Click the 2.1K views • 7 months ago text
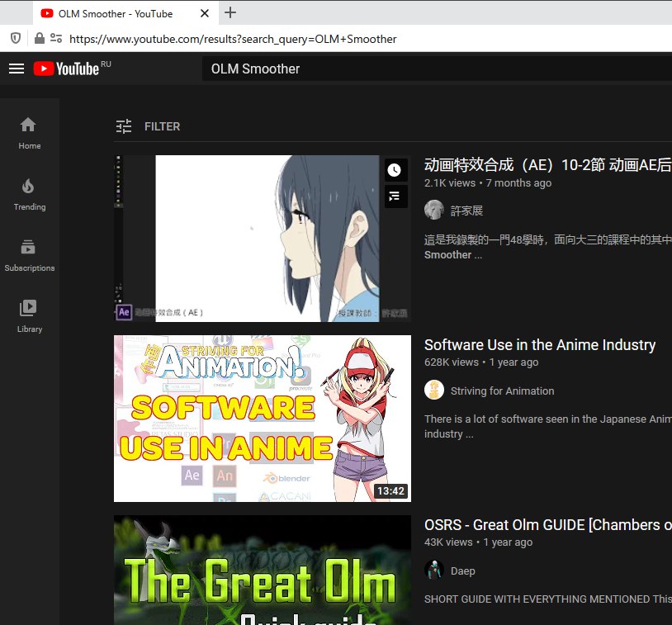The image size is (672, 625). (488, 183)
